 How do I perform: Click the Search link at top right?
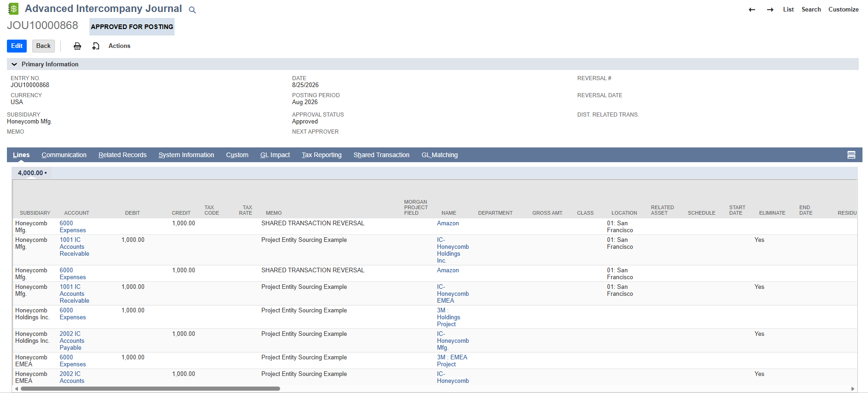pos(811,10)
